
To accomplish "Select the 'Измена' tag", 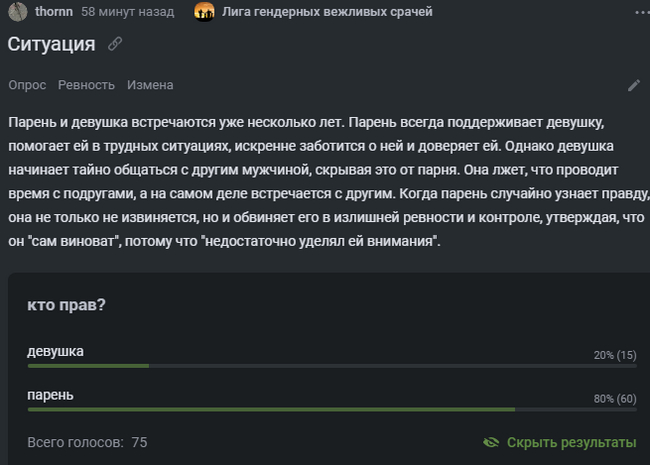I will tap(150, 85).
